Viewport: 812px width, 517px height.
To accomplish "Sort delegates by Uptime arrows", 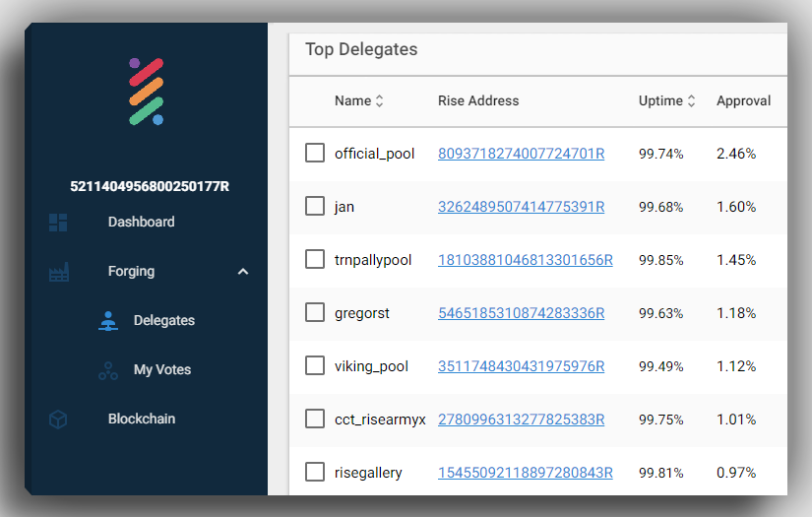I will [691, 100].
